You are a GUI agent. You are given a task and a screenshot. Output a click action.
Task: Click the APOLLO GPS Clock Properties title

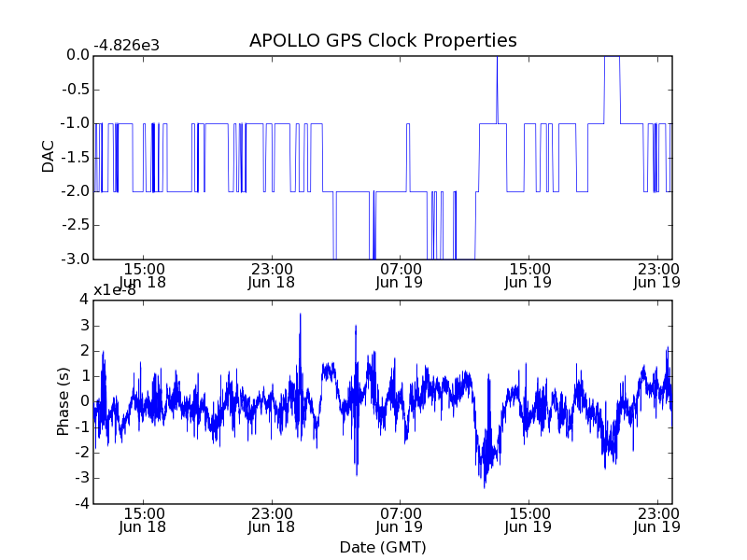(383, 40)
